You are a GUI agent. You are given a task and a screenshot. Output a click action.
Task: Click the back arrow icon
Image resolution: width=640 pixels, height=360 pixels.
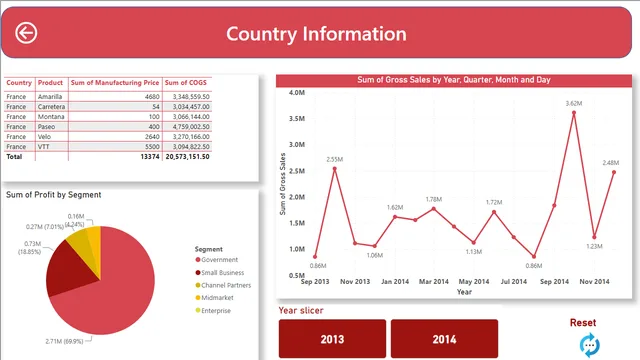[x=26, y=33]
